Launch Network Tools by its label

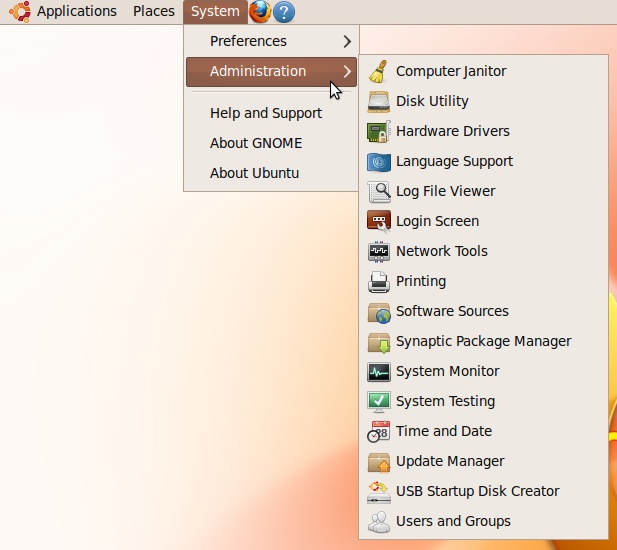click(x=442, y=251)
